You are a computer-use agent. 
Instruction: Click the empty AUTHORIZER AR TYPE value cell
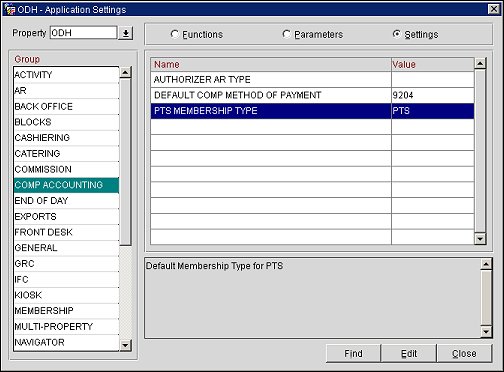tap(433, 80)
